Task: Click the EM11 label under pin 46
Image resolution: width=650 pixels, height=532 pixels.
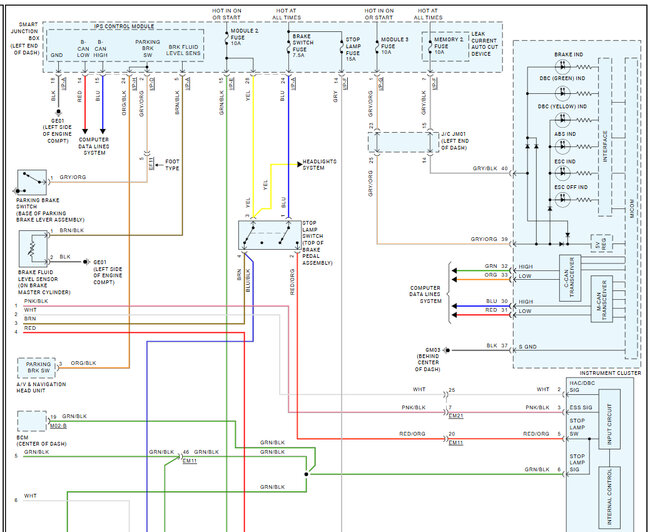Action: coord(189,460)
